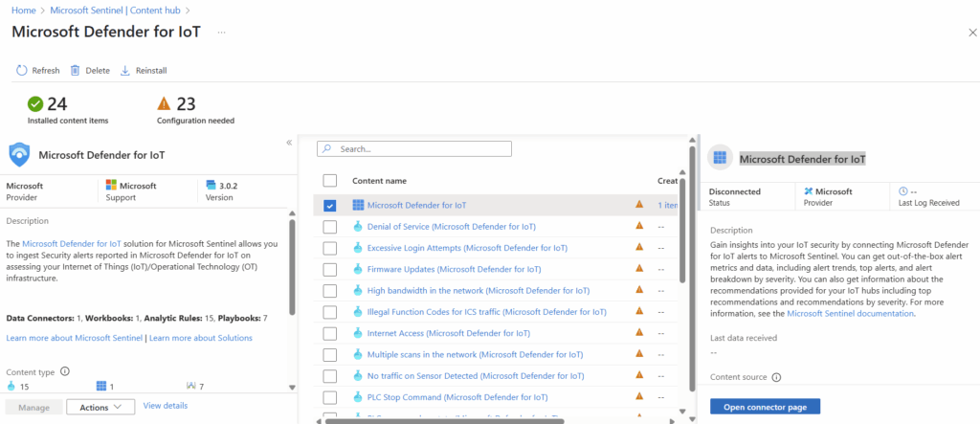Click the green installed content items checkmark icon
Screen dimensions: 980x424
[x=35, y=103]
